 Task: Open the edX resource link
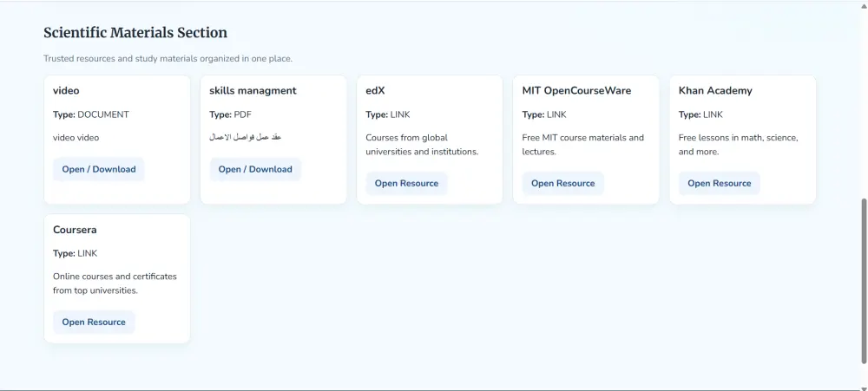[406, 183]
